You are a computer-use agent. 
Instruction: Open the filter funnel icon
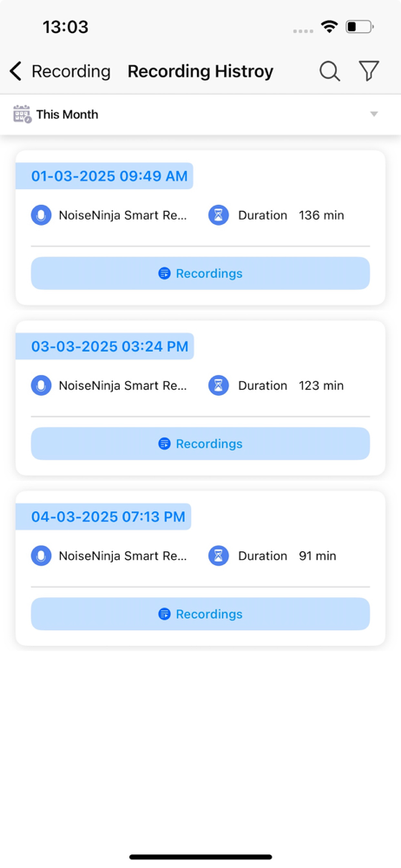click(369, 71)
